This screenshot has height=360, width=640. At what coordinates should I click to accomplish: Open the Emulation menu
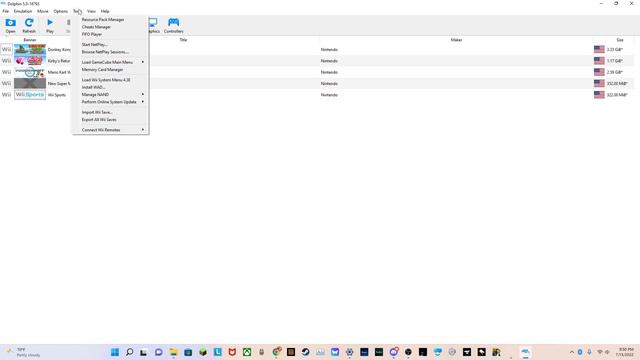pyautogui.click(x=23, y=11)
